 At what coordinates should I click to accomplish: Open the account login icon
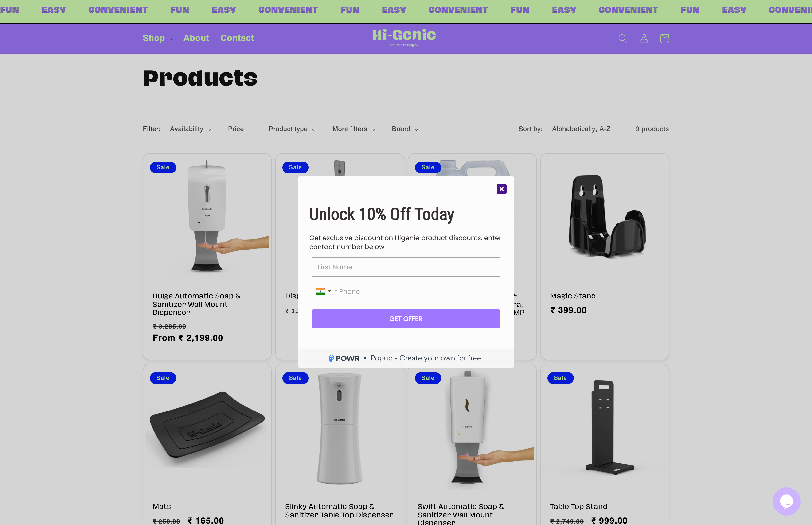tap(643, 39)
